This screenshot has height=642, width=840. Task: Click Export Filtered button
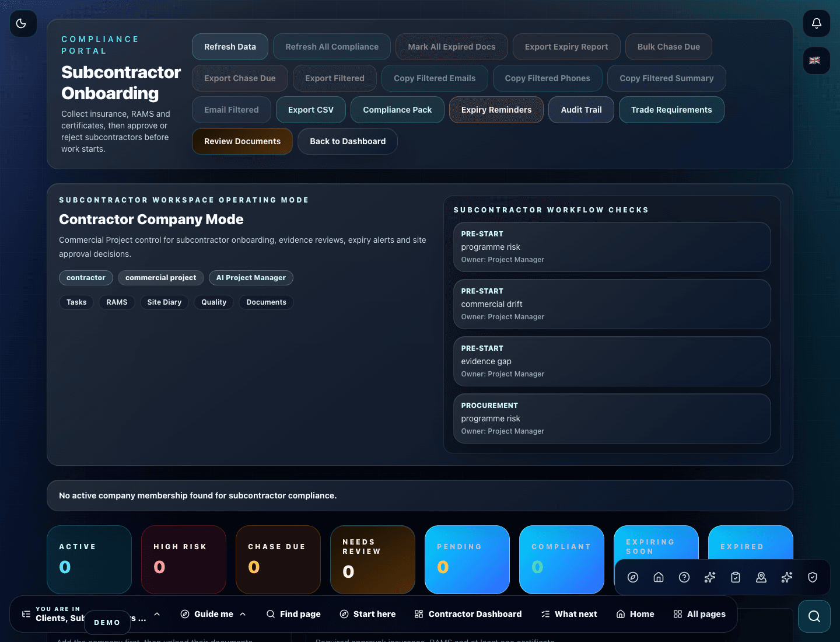335,78
